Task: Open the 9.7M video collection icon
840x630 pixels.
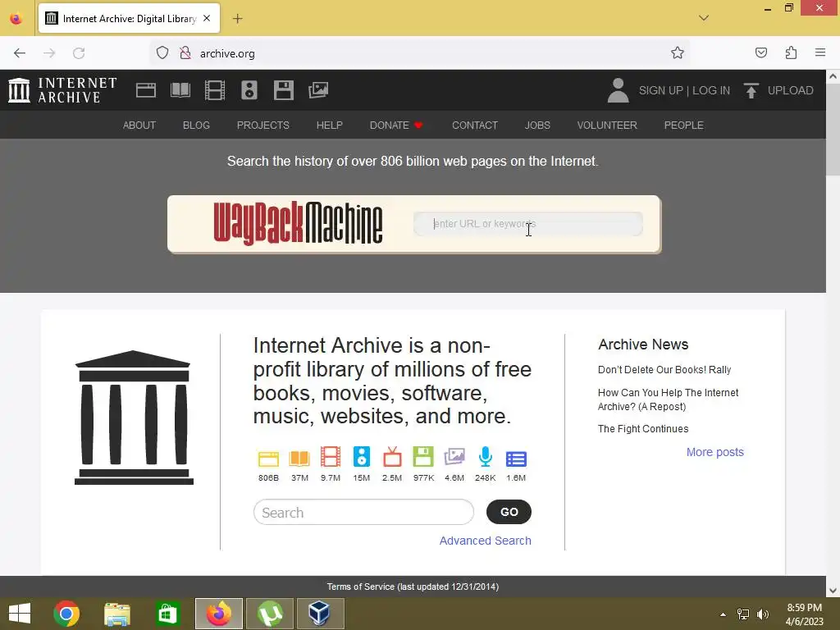Action: pos(331,457)
